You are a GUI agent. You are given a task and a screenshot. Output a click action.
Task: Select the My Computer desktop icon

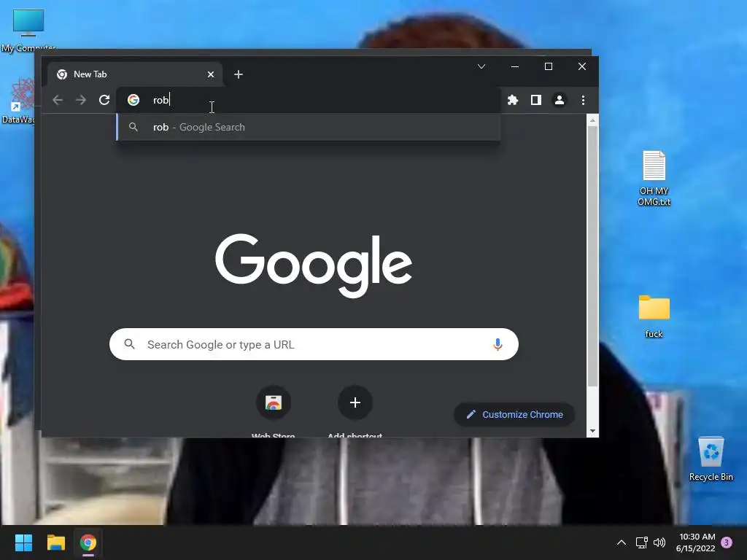pos(28,30)
